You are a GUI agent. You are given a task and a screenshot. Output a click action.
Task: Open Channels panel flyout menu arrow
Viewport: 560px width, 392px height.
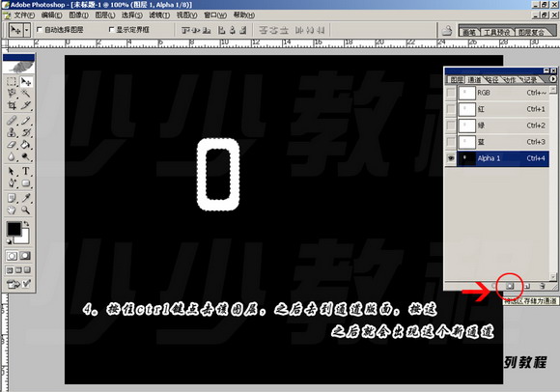552,79
